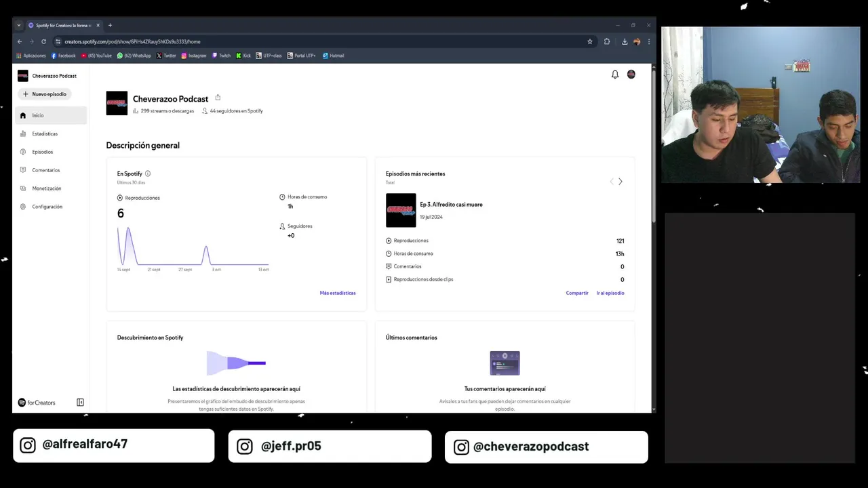
Task: Open notifications bell icon
Action: (615, 75)
